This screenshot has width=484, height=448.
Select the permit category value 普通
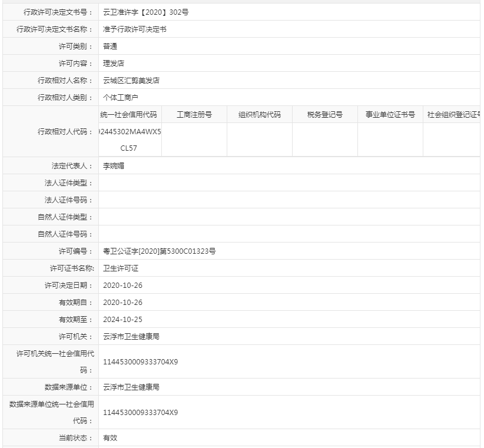110,47
